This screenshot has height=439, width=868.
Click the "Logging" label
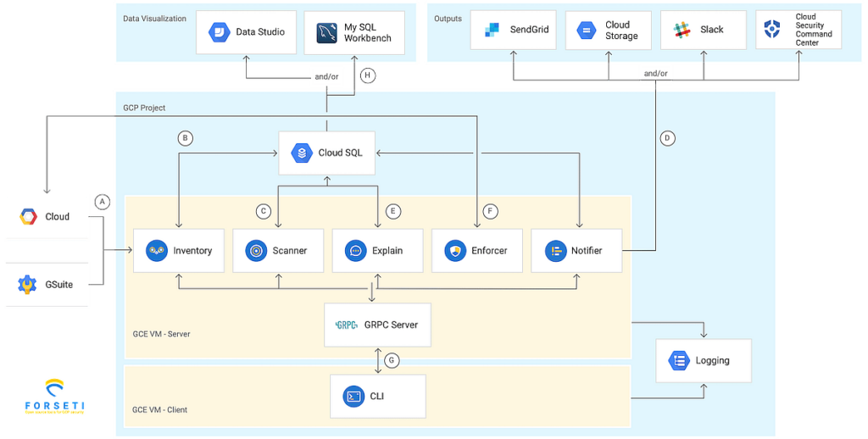tap(712, 361)
